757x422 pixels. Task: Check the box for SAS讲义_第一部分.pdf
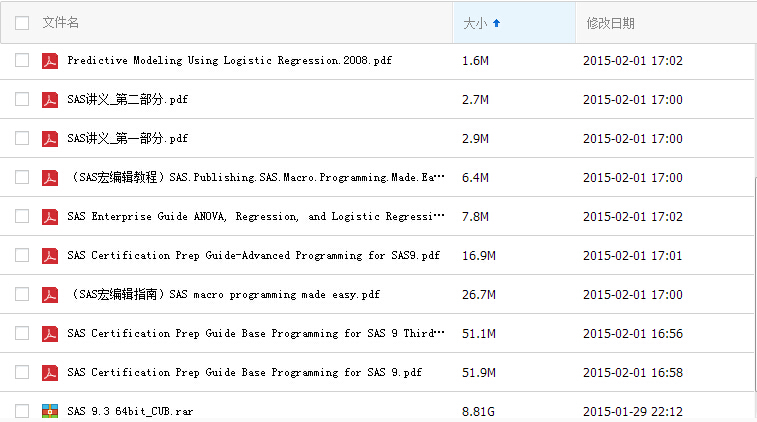tap(22, 139)
